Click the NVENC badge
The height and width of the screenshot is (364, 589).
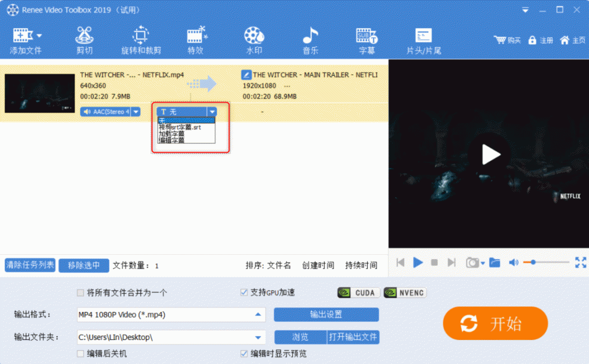tap(405, 293)
